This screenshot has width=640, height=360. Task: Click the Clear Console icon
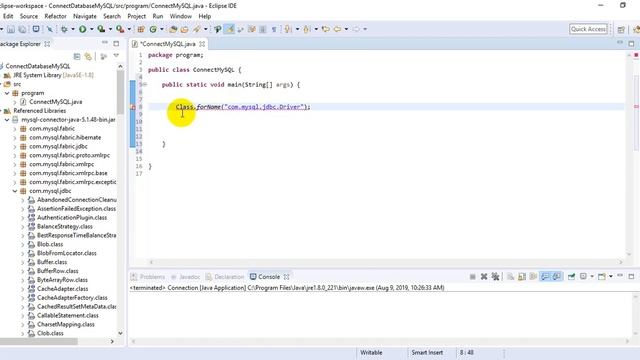pos(510,277)
